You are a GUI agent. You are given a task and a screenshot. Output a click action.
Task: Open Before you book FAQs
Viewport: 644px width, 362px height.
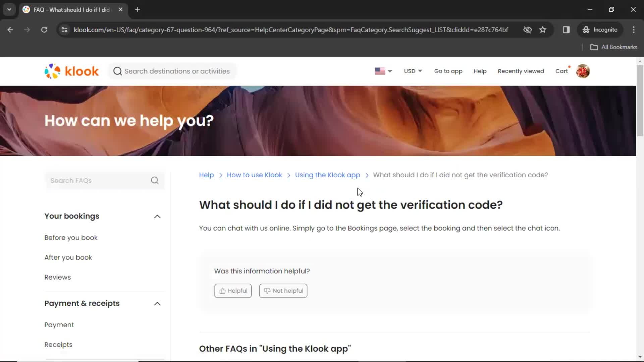click(71, 238)
